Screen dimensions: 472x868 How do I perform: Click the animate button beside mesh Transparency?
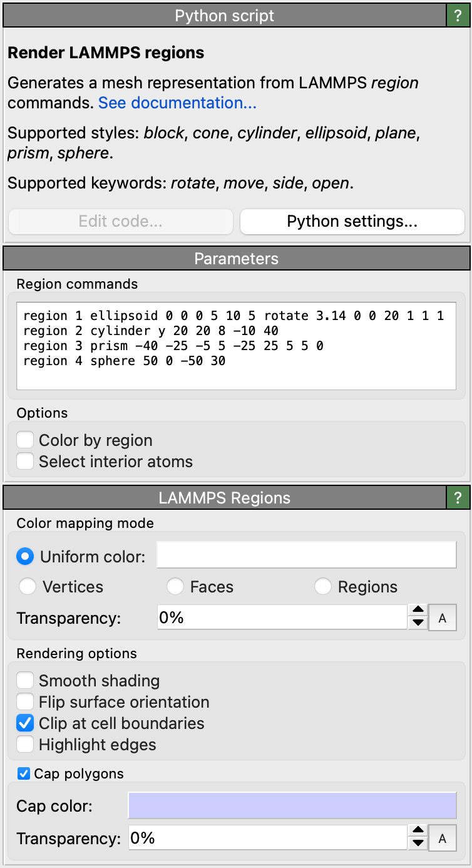click(443, 618)
